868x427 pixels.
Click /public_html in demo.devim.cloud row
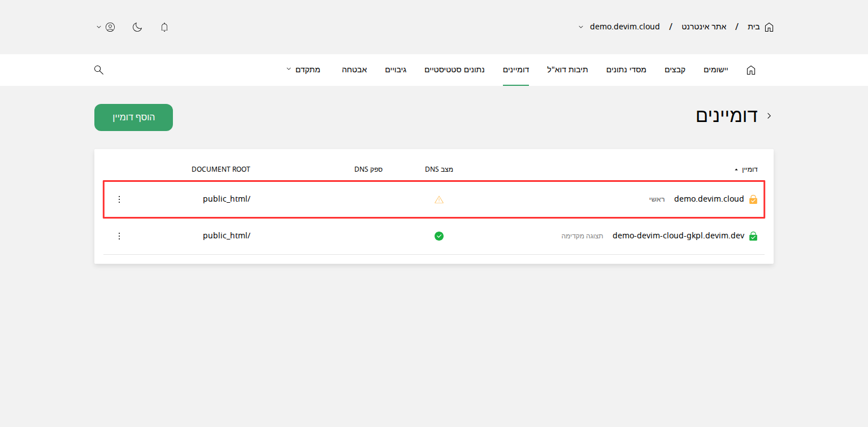pyautogui.click(x=227, y=199)
